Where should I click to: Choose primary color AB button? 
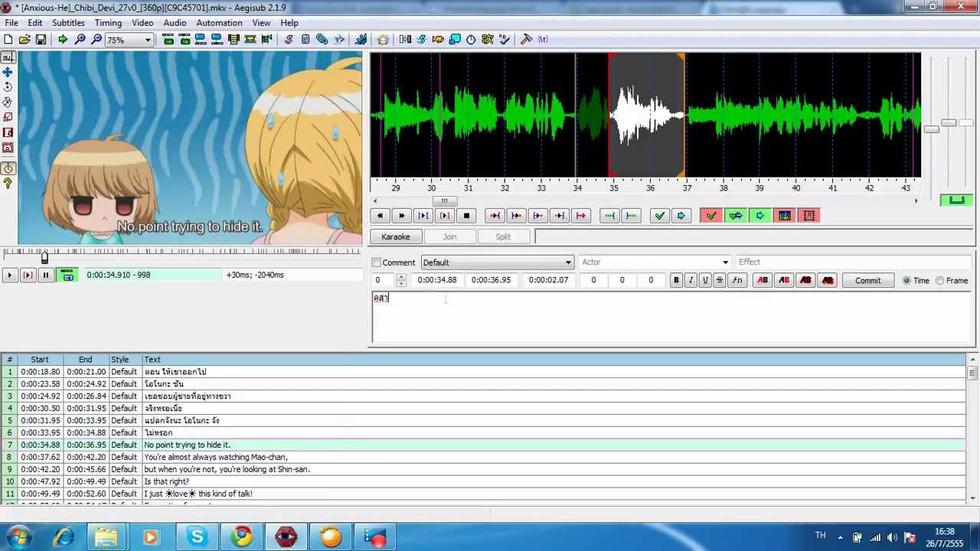pyautogui.click(x=763, y=281)
